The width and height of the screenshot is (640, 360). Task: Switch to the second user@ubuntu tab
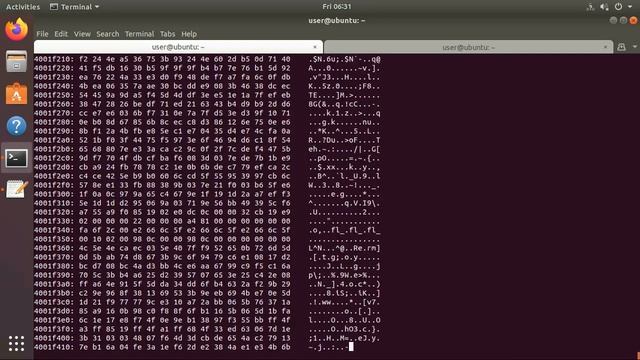tap(469, 47)
